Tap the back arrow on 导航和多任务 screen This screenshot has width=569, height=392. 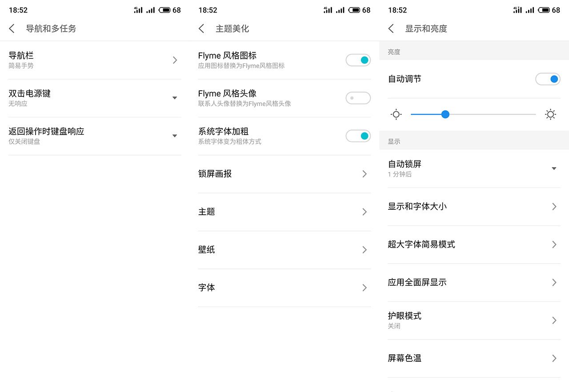coord(12,28)
